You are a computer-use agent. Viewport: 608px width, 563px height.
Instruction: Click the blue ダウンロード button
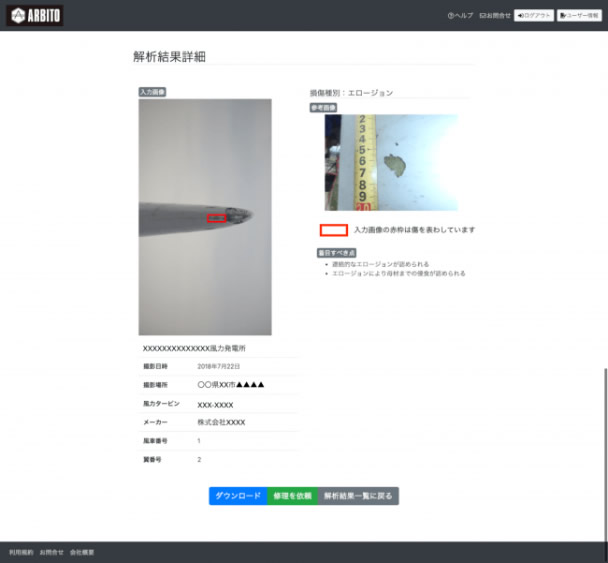(238, 496)
